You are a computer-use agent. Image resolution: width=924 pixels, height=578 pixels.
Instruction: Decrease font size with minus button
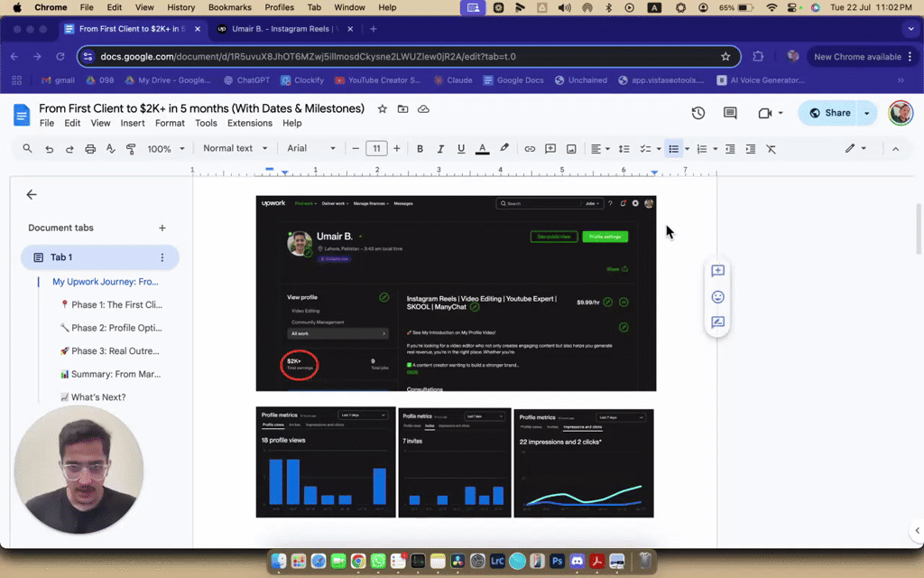click(x=356, y=149)
